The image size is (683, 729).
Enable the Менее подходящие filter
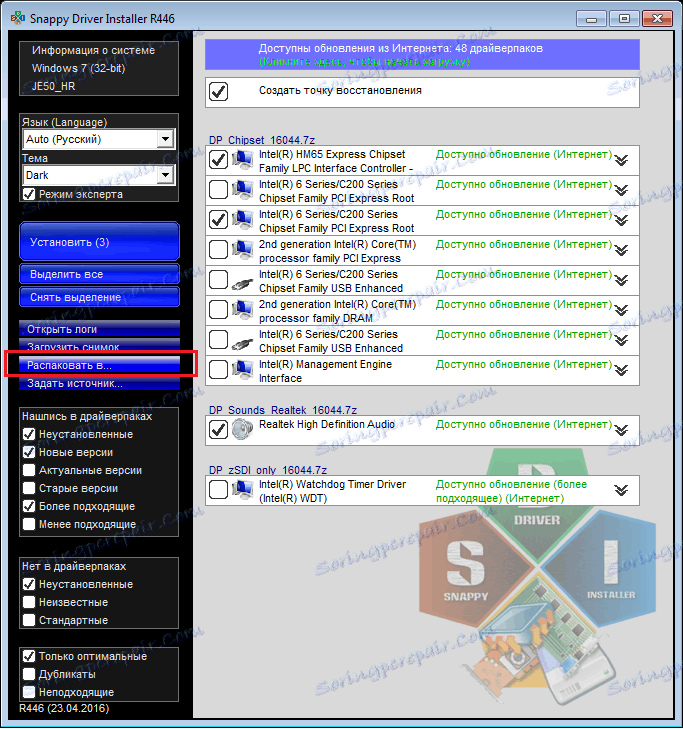(29, 524)
